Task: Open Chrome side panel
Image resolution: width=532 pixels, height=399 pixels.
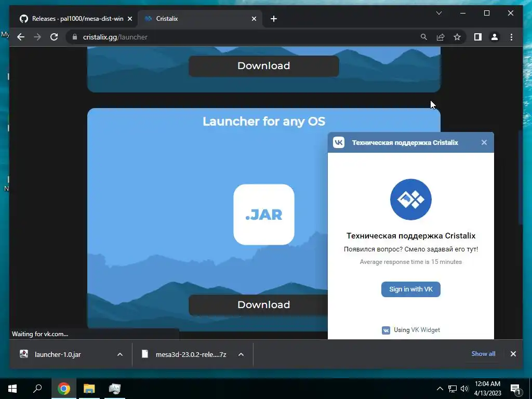Action: (x=478, y=37)
